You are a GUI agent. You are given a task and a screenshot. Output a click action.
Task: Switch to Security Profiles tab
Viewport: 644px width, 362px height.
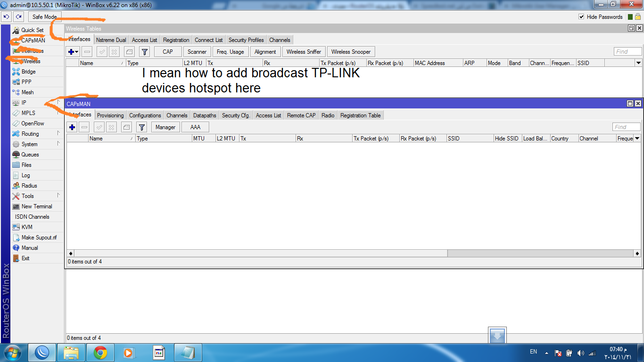[x=246, y=40]
